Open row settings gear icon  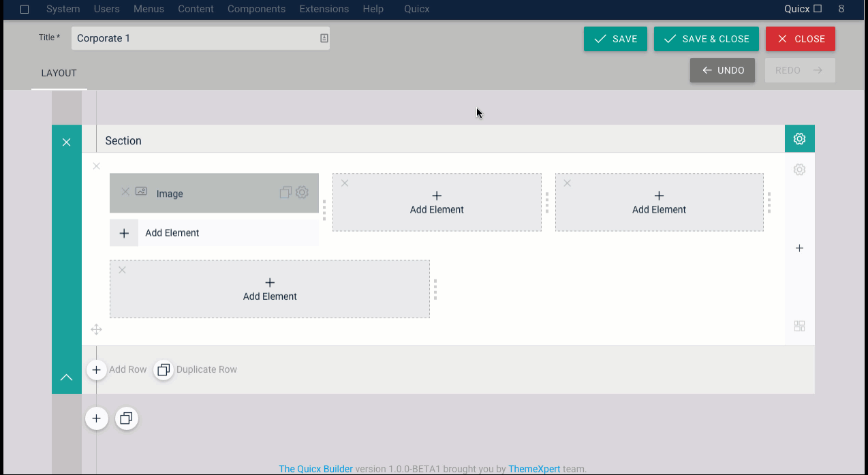799,170
